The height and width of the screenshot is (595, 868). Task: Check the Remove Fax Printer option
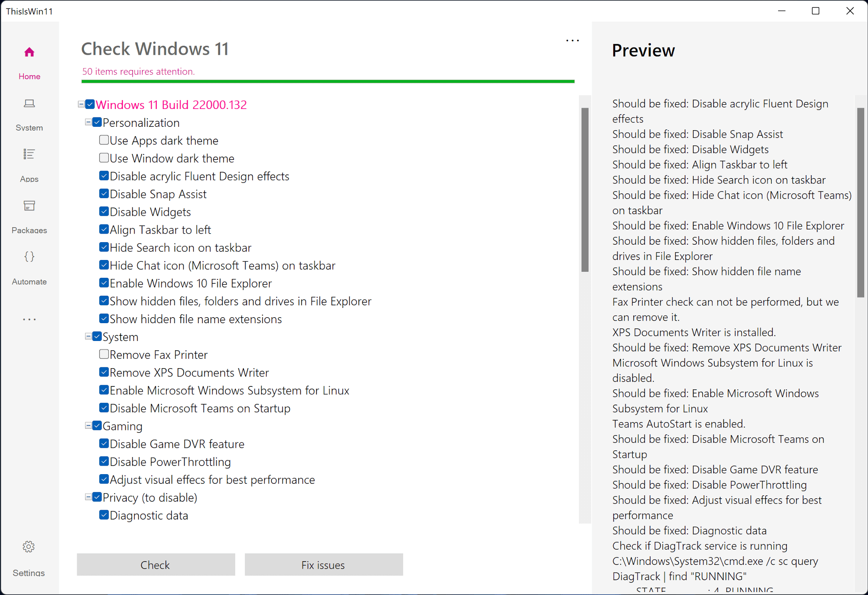104,354
